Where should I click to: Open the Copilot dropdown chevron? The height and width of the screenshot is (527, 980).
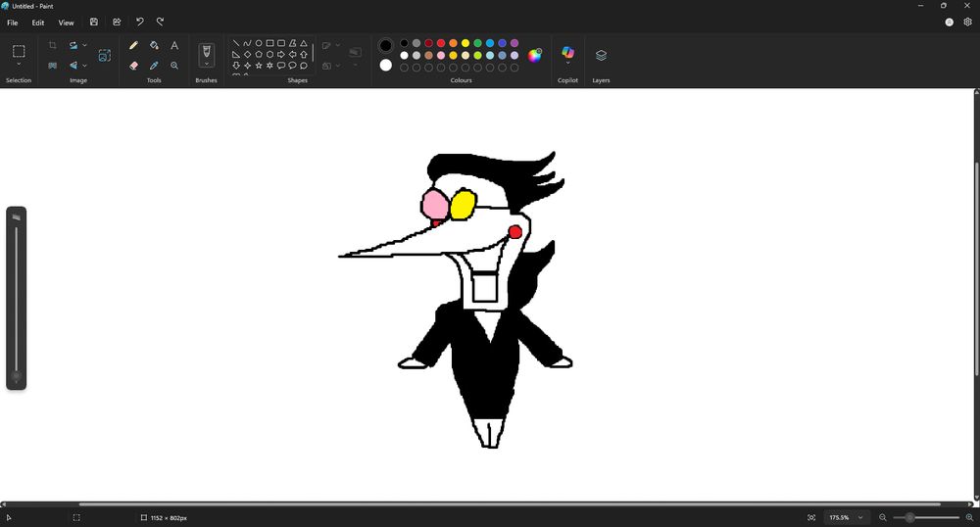567,63
